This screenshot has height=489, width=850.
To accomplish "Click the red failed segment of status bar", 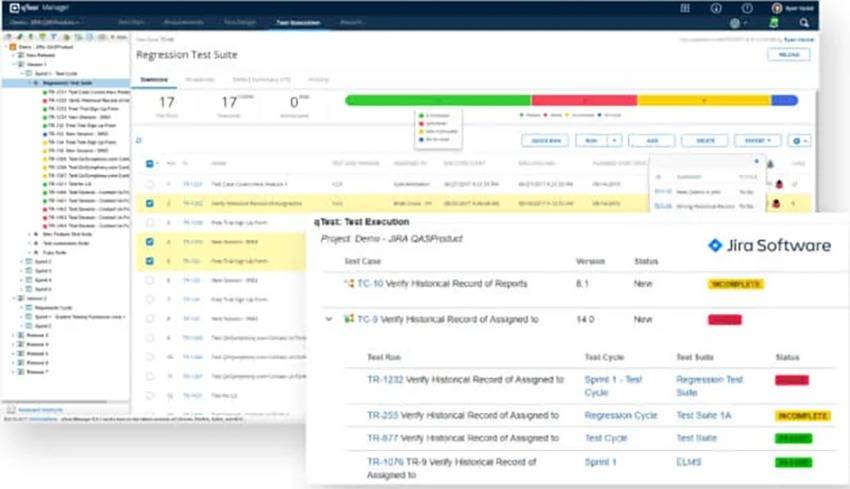I will tap(584, 100).
